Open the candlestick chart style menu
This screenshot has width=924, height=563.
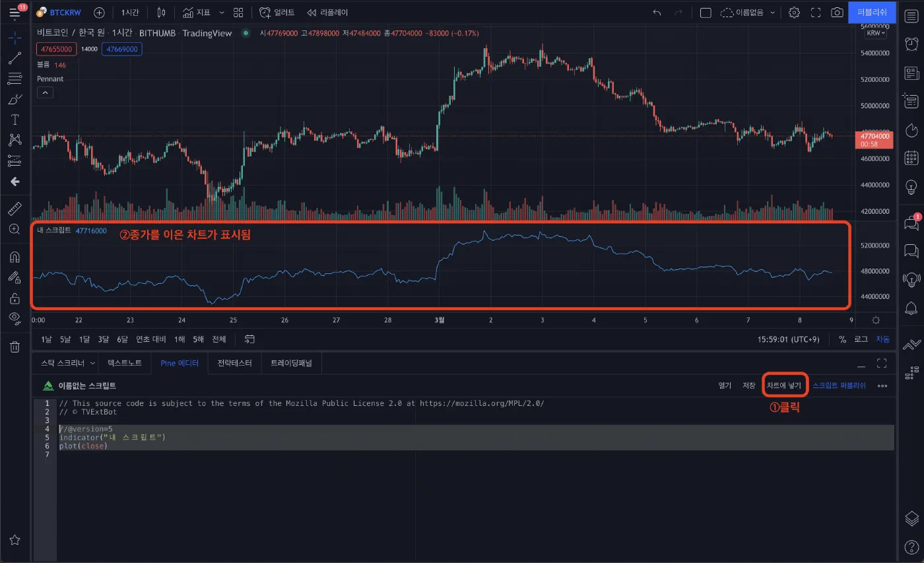point(162,13)
